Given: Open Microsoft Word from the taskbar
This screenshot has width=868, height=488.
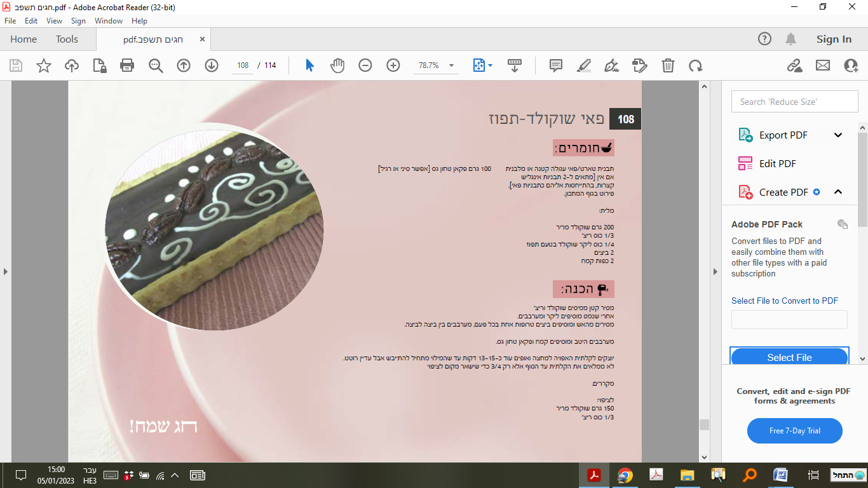Looking at the screenshot, I should pos(780,475).
